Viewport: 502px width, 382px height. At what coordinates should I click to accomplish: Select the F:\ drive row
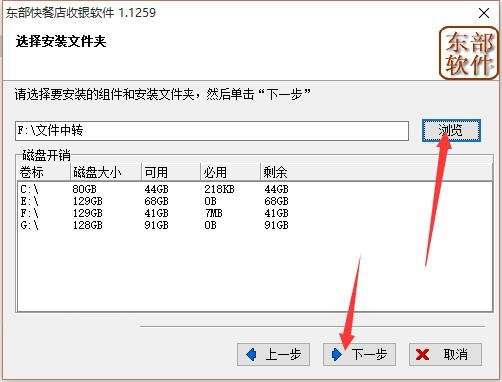[x=255, y=213]
